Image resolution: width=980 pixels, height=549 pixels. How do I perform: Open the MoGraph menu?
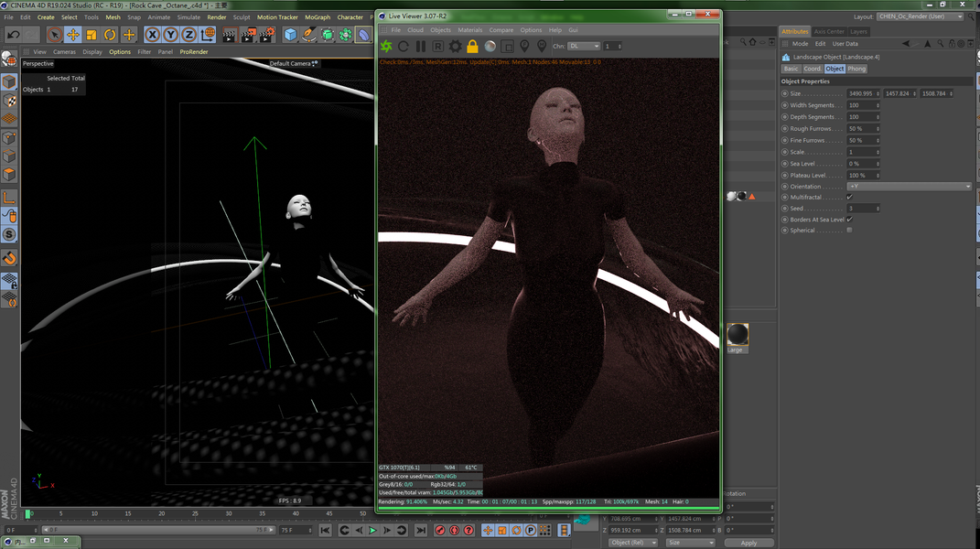point(318,17)
